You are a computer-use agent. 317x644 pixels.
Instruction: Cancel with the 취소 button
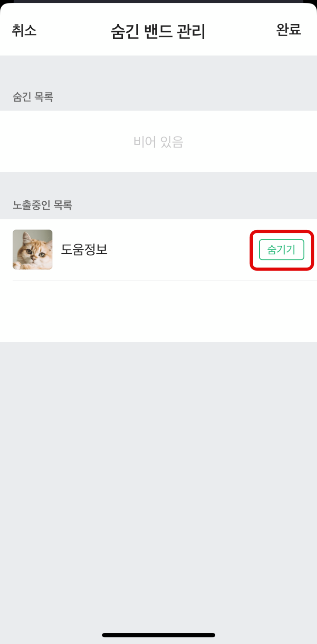pyautogui.click(x=24, y=30)
